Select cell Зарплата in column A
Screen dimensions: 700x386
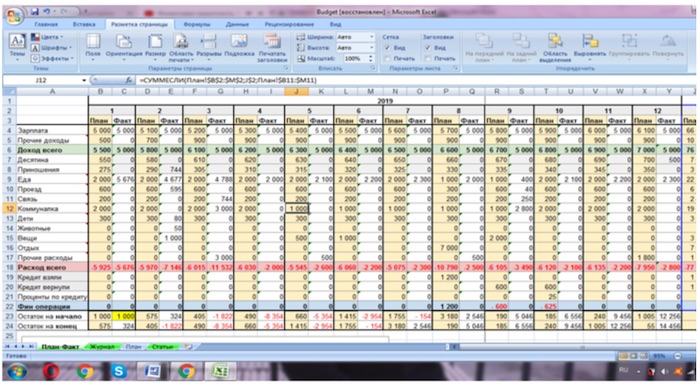(52, 130)
